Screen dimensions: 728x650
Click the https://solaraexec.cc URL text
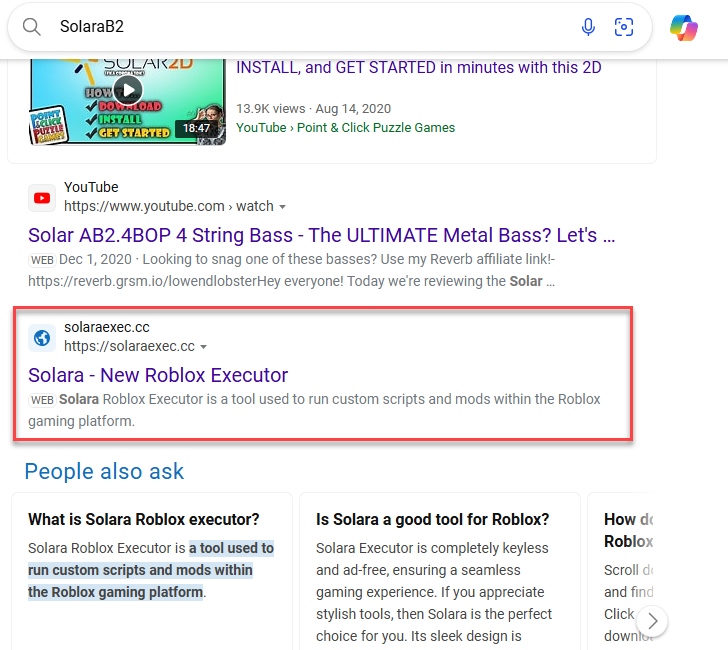tap(129, 347)
